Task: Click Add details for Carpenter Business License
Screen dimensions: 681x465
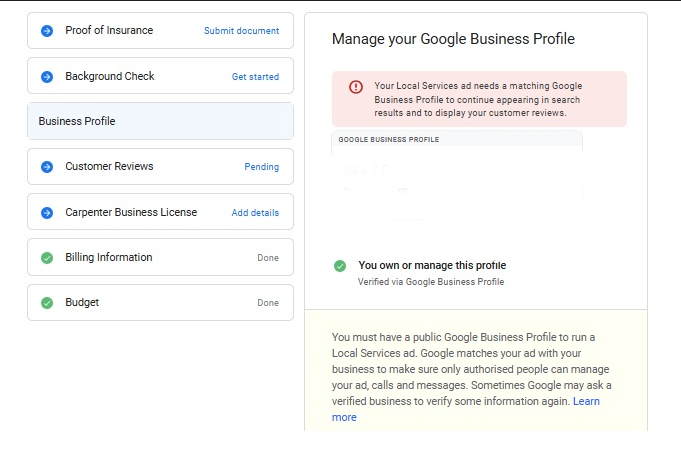Action: tap(255, 213)
